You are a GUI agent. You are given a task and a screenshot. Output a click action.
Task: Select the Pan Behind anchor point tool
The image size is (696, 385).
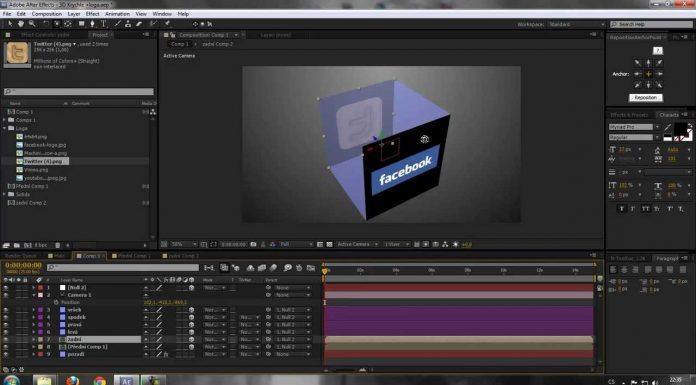click(x=68, y=24)
